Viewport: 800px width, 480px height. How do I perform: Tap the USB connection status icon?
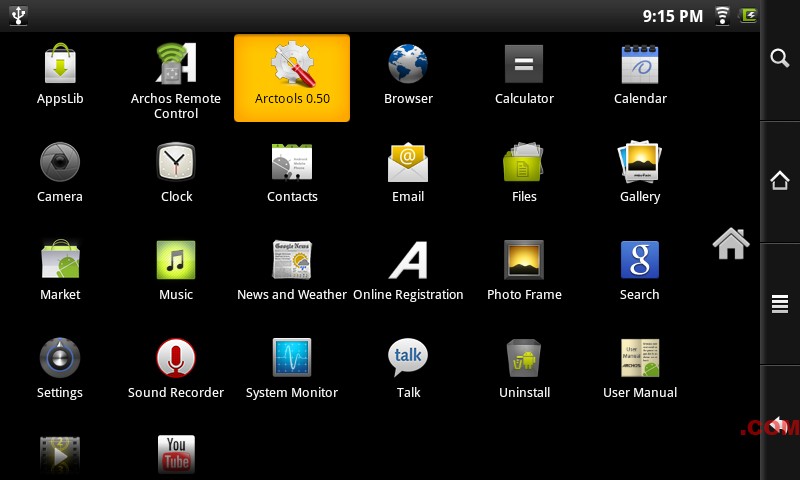[x=18, y=15]
